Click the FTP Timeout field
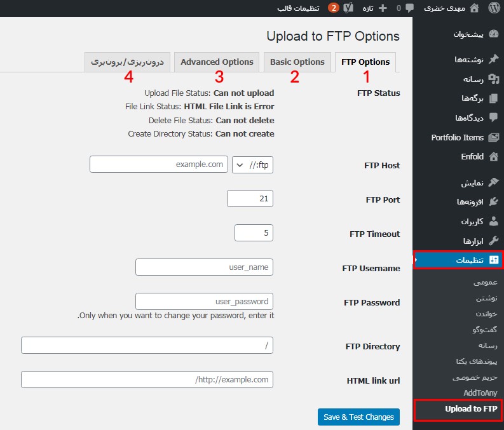The height and width of the screenshot is (430, 504). [254, 233]
